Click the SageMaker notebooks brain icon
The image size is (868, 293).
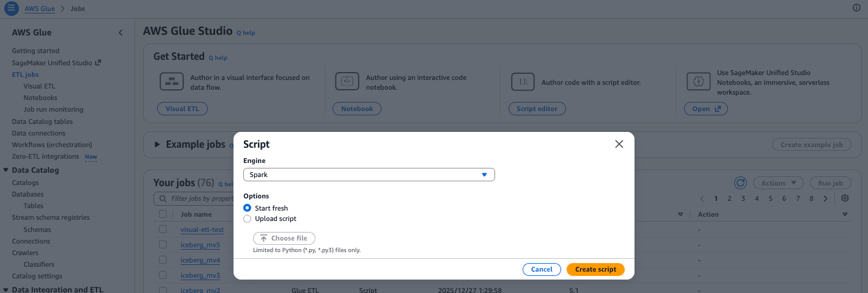click(698, 81)
